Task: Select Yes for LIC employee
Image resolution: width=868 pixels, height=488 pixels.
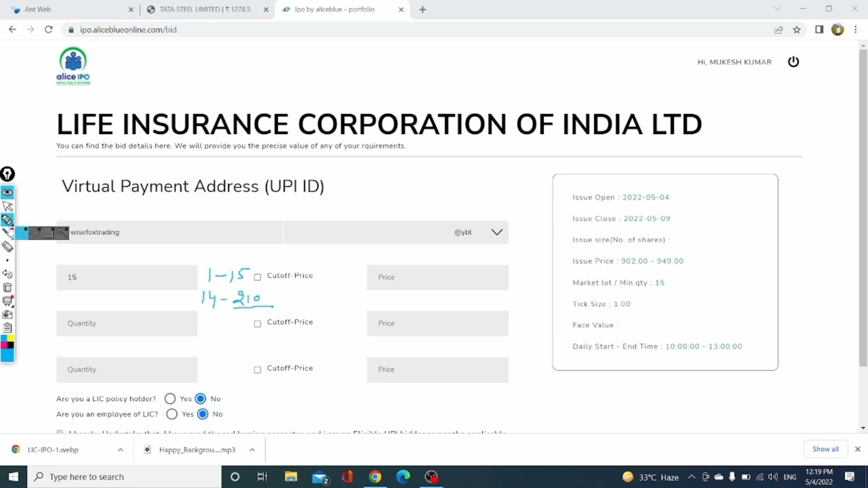Action: click(x=172, y=414)
